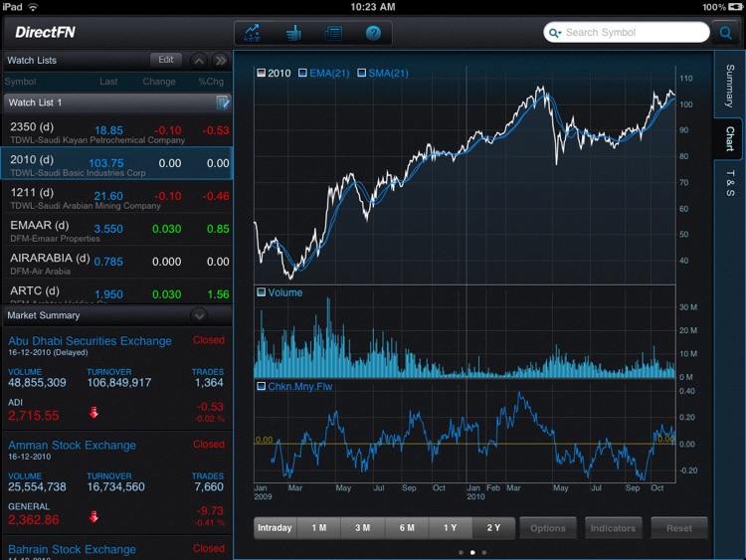Tap the GENERAL index value 2,362.86
This screenshot has height=560, width=746.
coord(33,519)
